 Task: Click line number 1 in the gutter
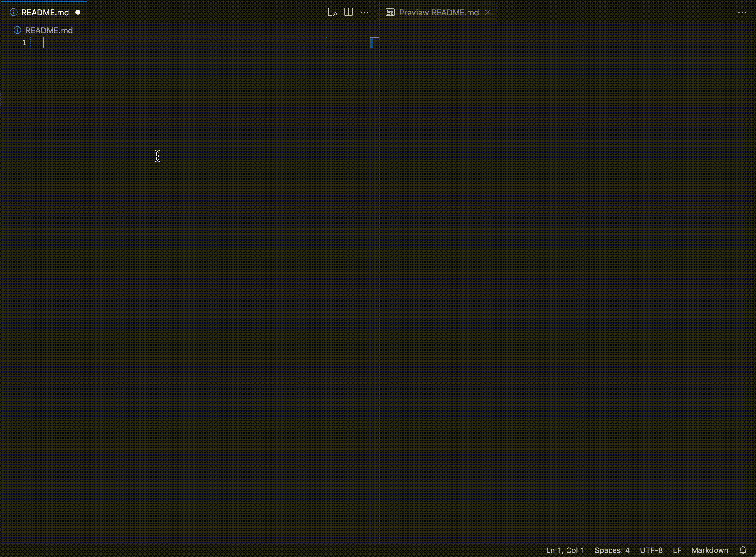point(24,43)
